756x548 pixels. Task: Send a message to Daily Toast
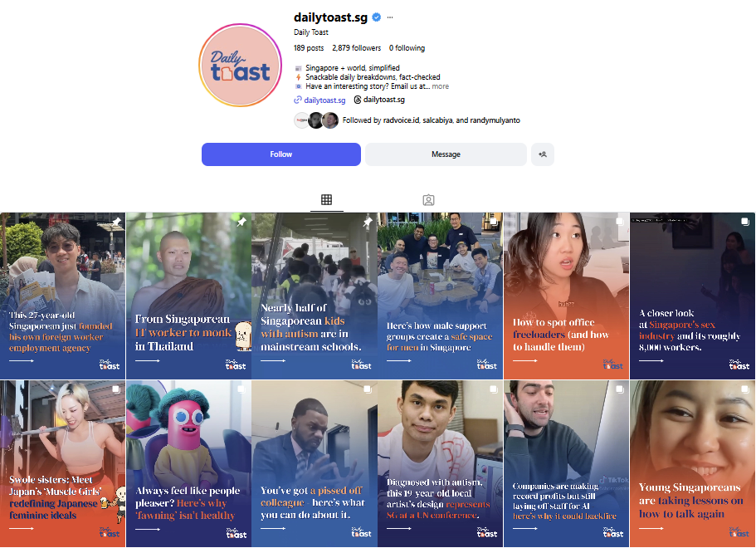click(446, 154)
